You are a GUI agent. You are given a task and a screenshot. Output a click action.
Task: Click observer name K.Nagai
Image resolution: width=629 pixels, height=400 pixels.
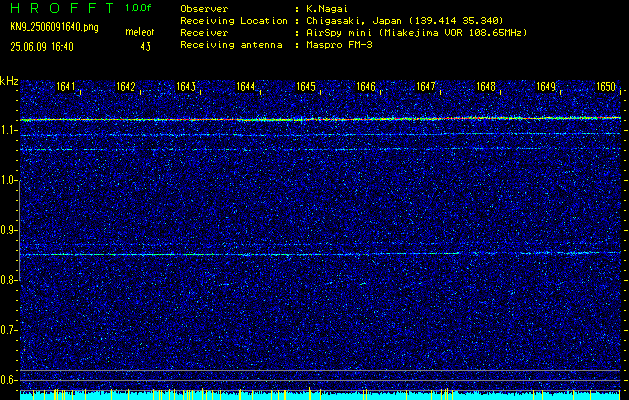pos(328,9)
